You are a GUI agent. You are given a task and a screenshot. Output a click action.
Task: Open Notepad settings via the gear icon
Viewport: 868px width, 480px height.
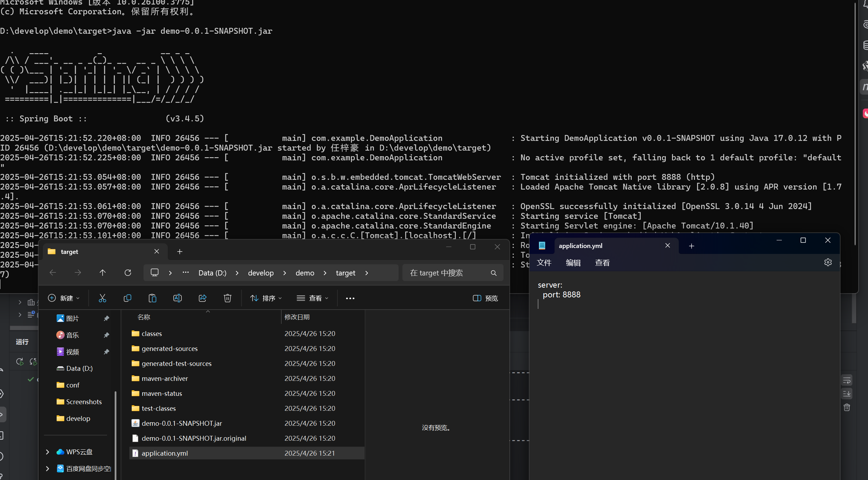828,262
